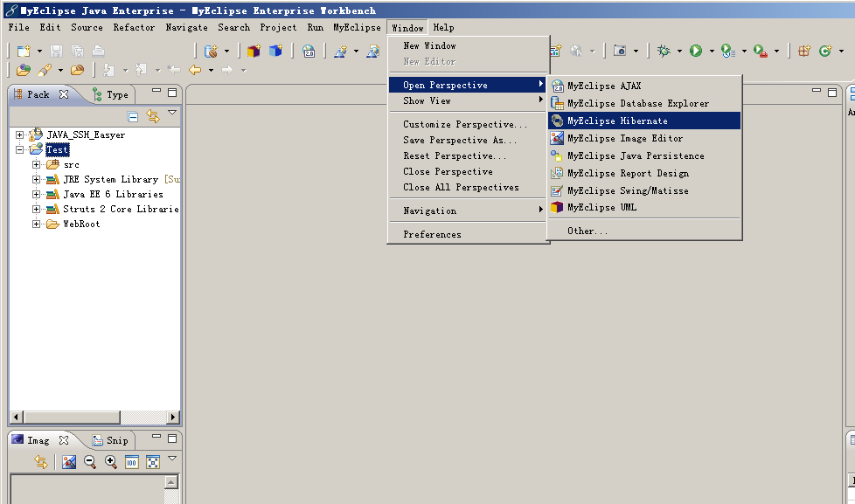Viewport: 855px width, 504px height.
Task: Zoom out using Image Preview magnifier minus
Action: [90, 462]
